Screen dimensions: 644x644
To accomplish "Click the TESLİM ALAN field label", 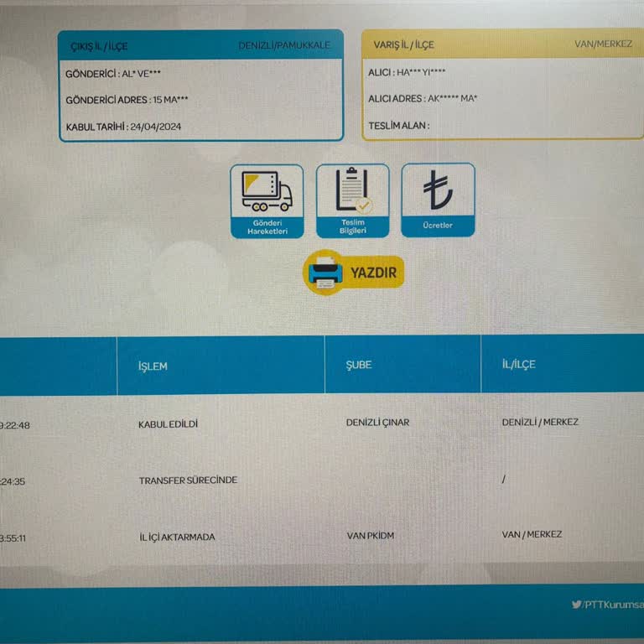I will point(399,126).
